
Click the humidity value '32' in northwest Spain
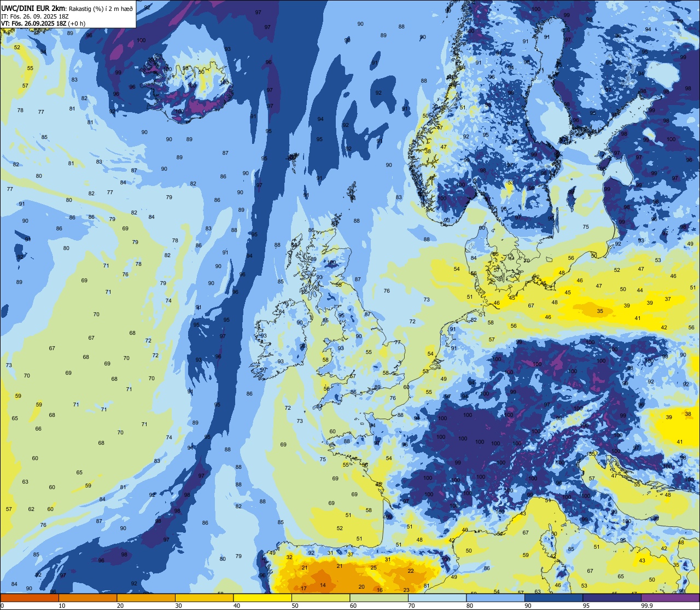pos(289,557)
